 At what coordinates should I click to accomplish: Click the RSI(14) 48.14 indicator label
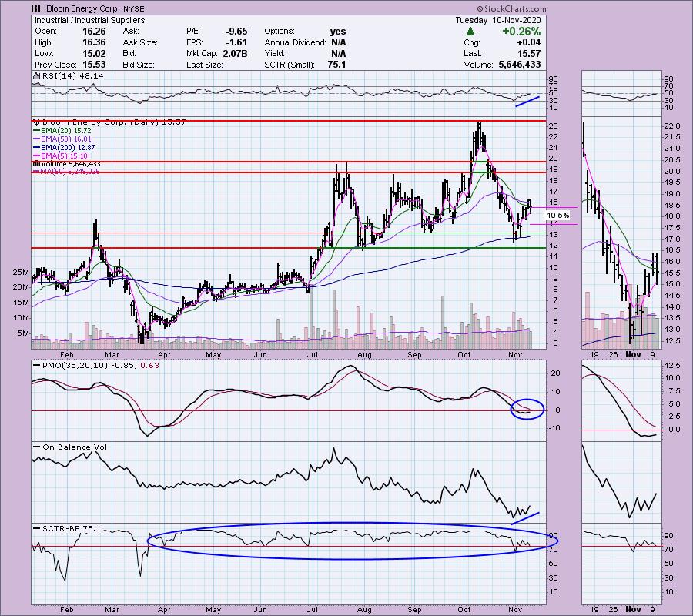pyautogui.click(x=72, y=76)
